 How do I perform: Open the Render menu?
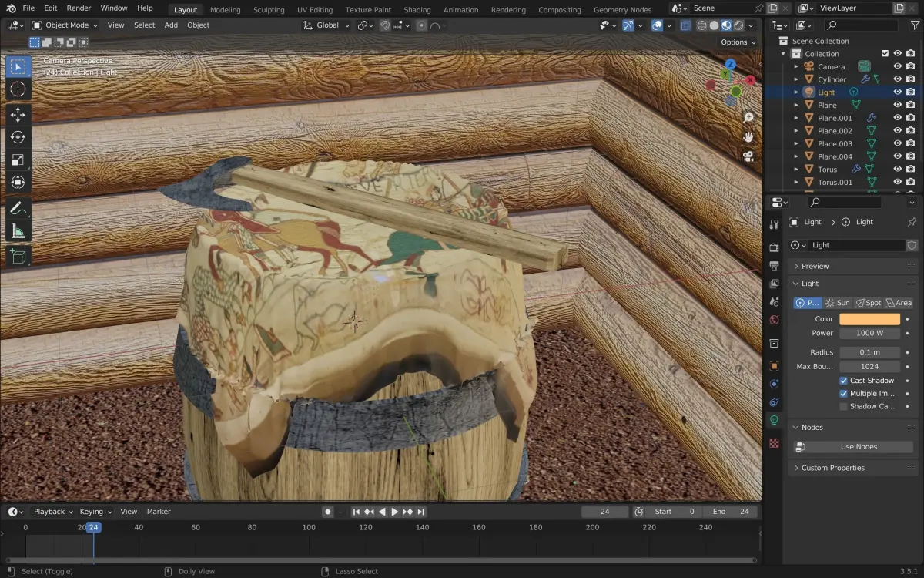point(79,8)
